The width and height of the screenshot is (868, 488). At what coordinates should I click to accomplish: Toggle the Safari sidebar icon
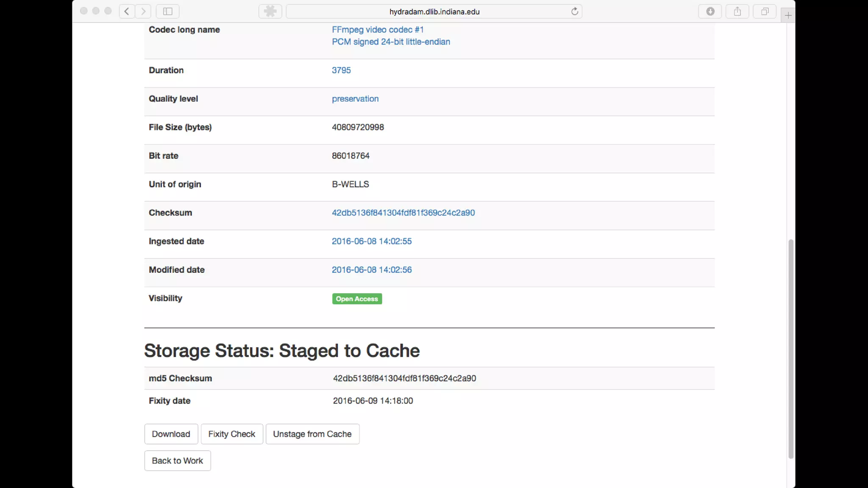pyautogui.click(x=168, y=11)
